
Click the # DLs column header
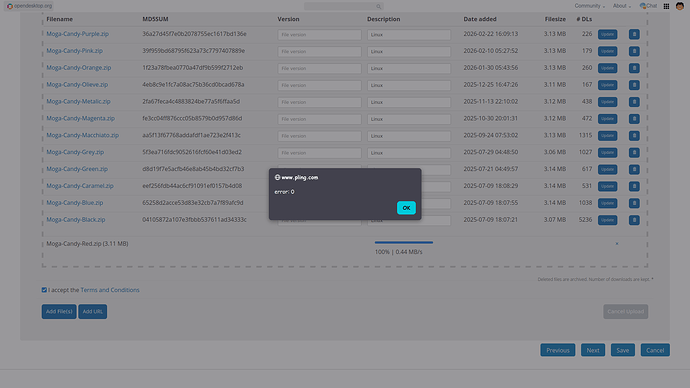[584, 19]
